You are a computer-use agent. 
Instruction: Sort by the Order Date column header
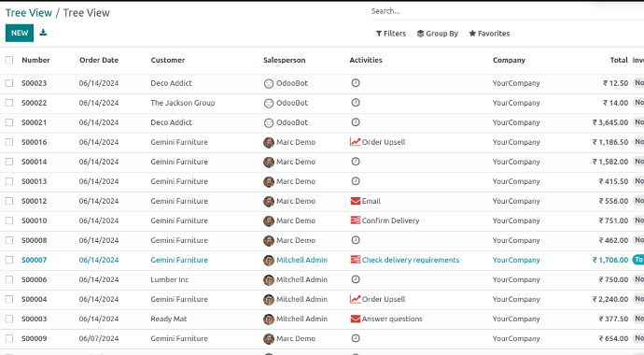(x=99, y=60)
